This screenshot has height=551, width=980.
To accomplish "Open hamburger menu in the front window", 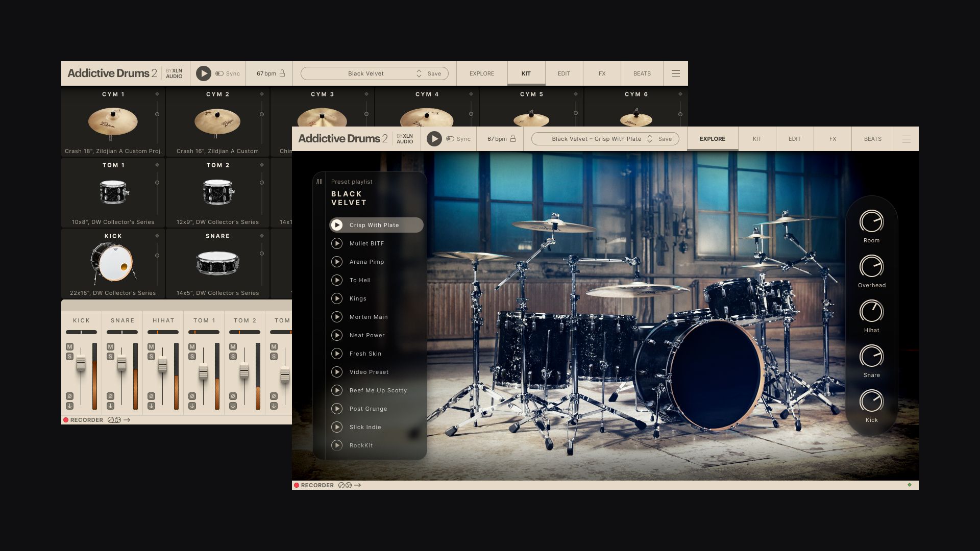I will pos(906,139).
